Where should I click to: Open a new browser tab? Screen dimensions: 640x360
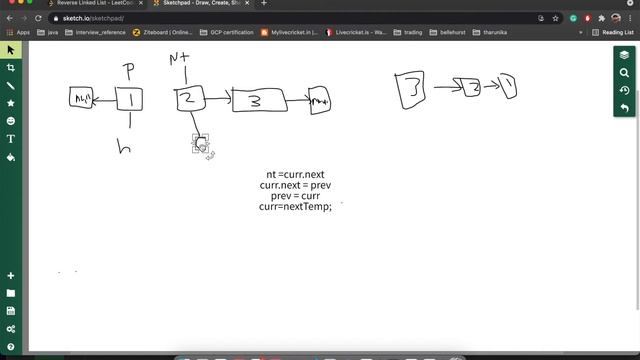point(264,3)
